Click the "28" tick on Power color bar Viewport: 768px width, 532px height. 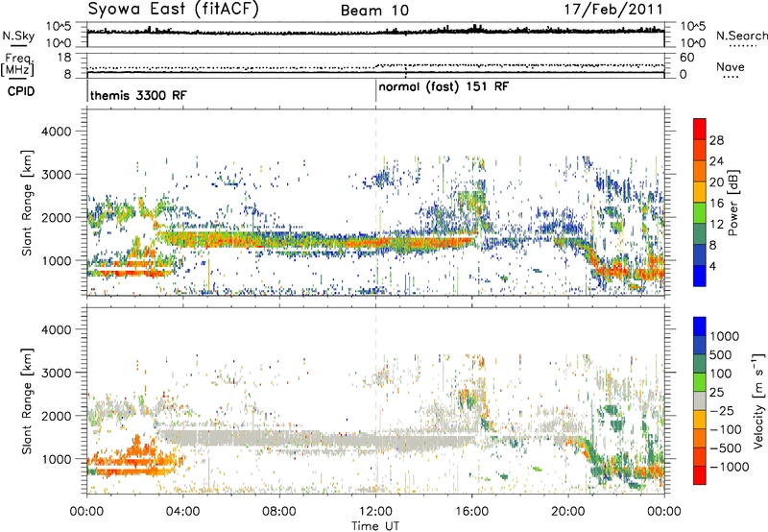pos(716,140)
